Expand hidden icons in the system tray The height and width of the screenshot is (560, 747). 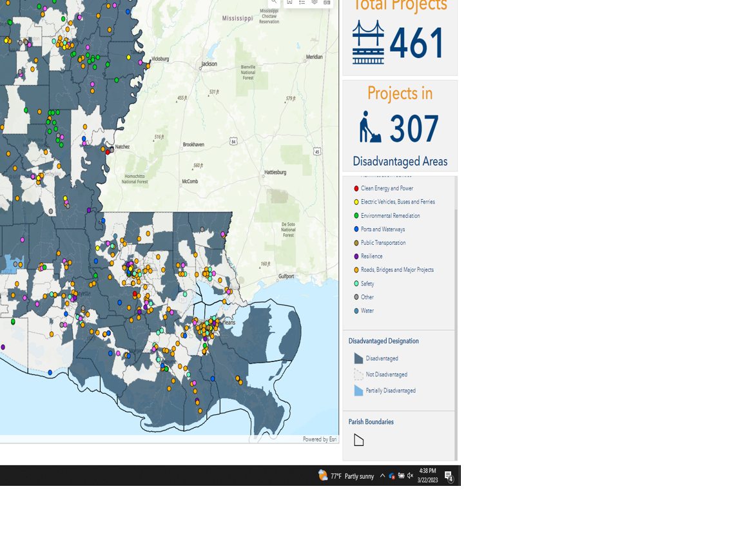383,475
